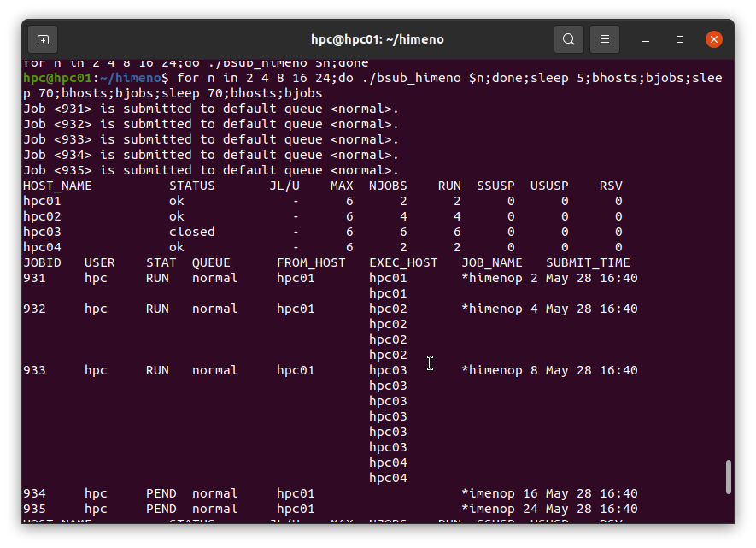756x548 pixels.
Task: Click job ID 933
Action: pyautogui.click(x=34, y=370)
